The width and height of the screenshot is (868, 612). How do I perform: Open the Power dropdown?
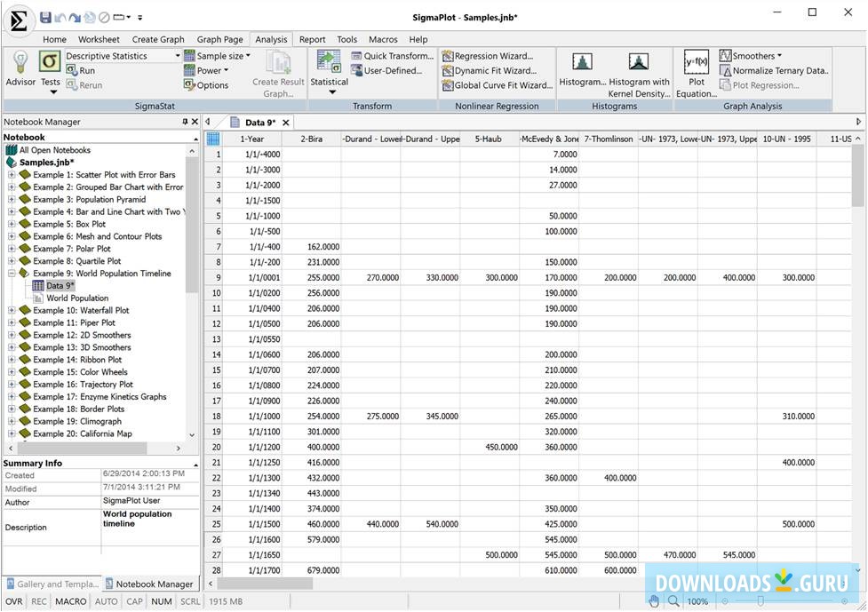tap(206, 70)
